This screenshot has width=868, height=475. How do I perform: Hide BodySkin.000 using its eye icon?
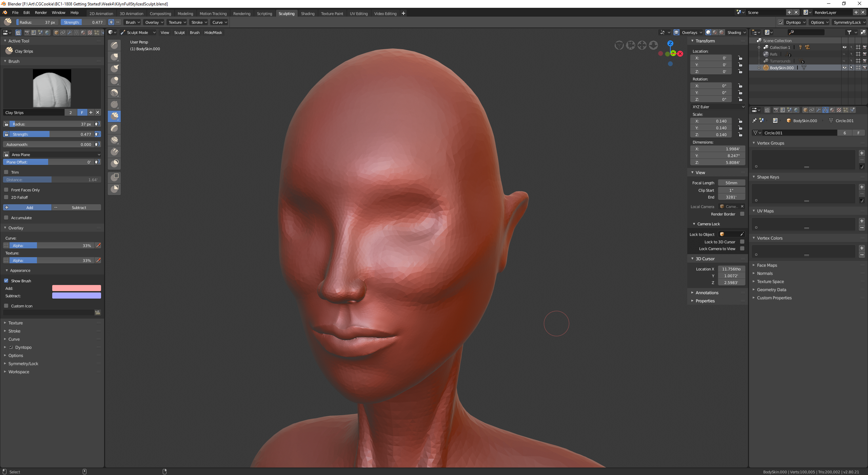pyautogui.click(x=844, y=68)
